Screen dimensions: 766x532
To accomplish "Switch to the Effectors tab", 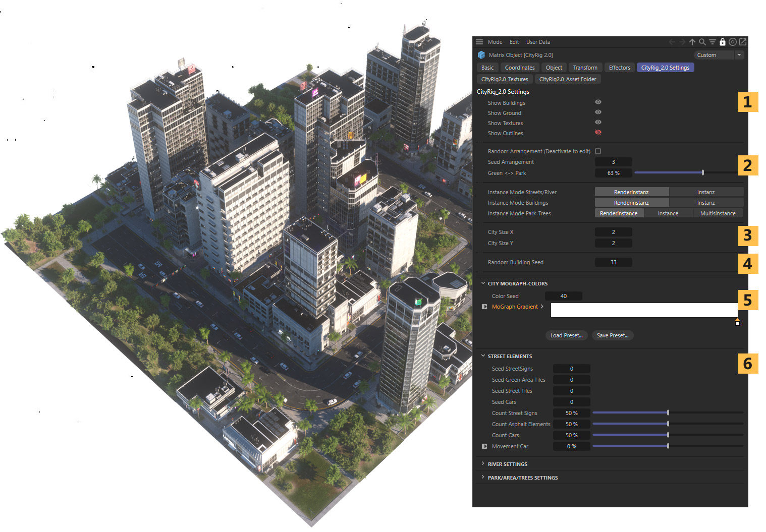I will (619, 68).
